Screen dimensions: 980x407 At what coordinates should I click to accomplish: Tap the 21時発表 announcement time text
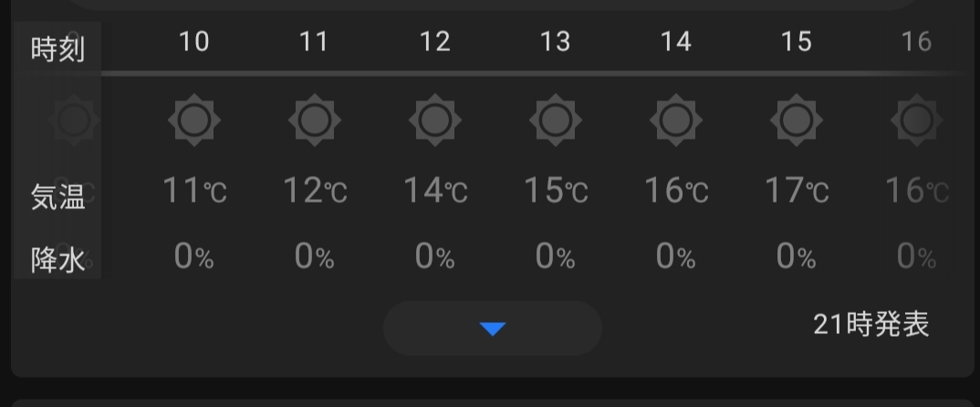pyautogui.click(x=871, y=324)
